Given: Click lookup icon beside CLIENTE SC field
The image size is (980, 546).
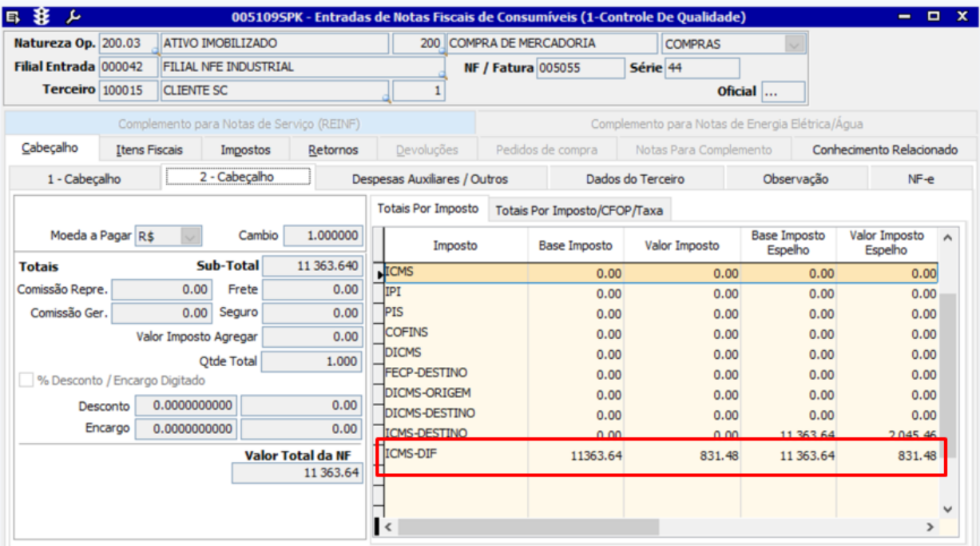Looking at the screenshot, I should pyautogui.click(x=387, y=99).
